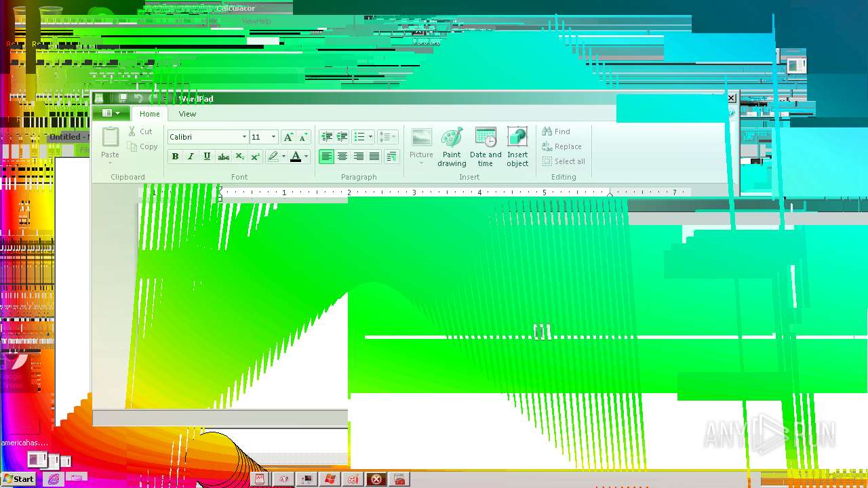868x488 pixels.
Task: Insert a Picture
Action: (421, 142)
